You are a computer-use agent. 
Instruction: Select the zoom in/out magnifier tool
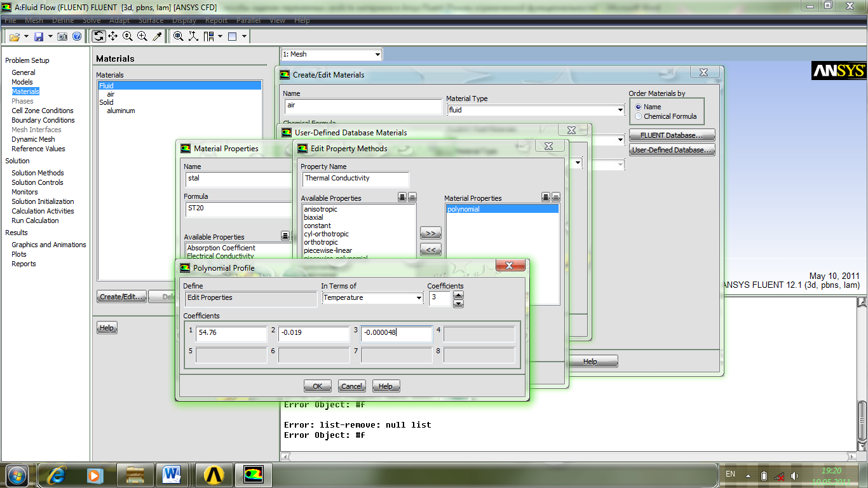[128, 36]
